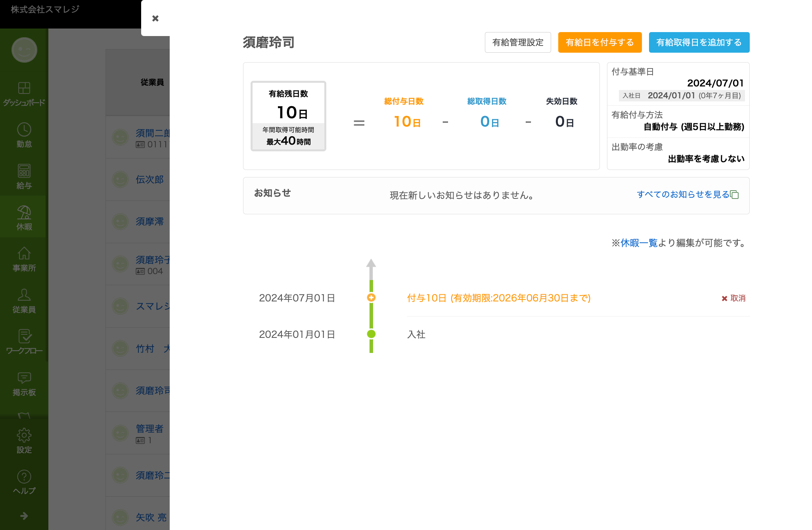Click 出勤率を考慮しない text
Screen dimensions: 812x530
tap(706, 159)
